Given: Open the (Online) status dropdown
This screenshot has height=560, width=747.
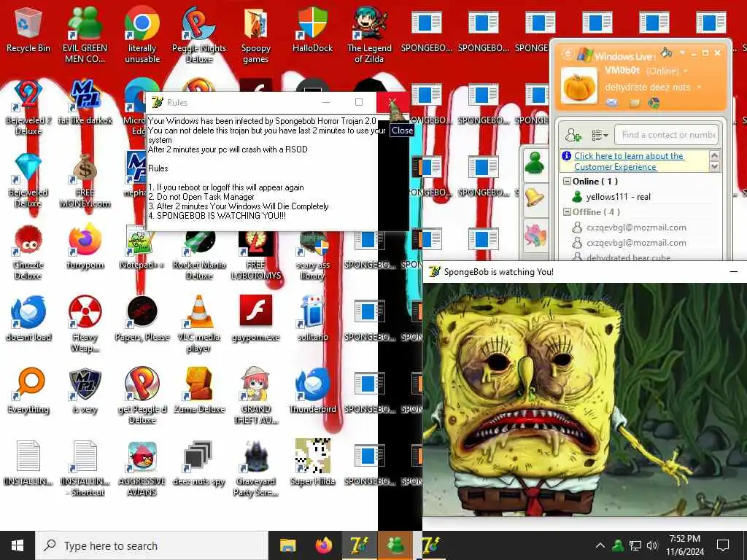Looking at the screenshot, I should (x=686, y=71).
